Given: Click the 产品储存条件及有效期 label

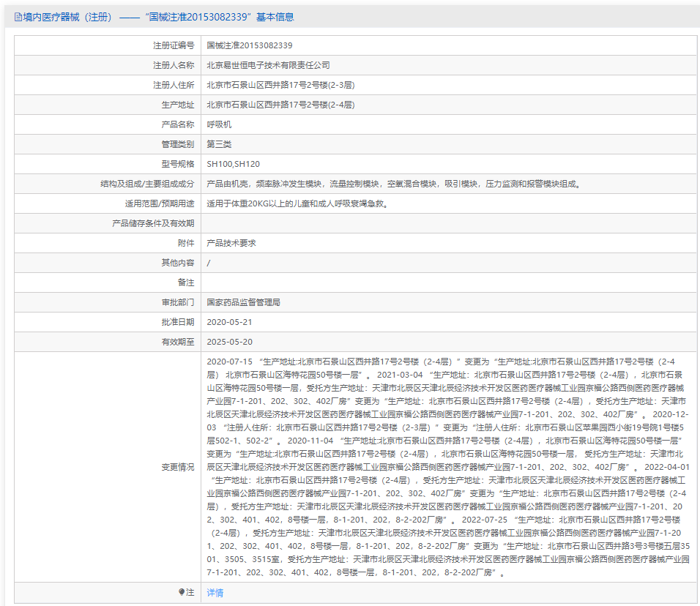Looking at the screenshot, I should pos(153,223).
